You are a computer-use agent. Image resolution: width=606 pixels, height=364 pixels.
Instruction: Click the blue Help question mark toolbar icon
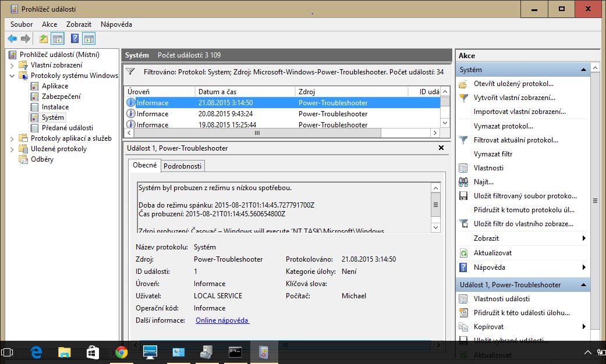[75, 39]
